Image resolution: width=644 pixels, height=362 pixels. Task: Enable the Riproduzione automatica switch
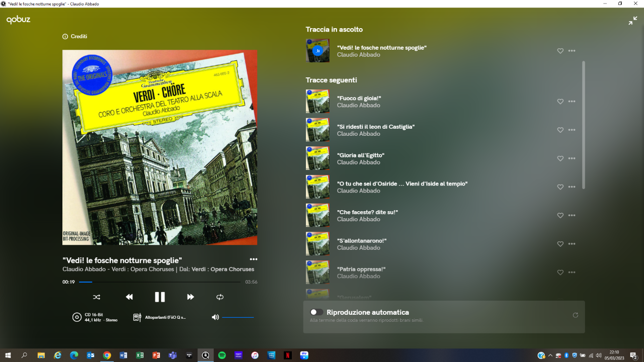click(317, 312)
